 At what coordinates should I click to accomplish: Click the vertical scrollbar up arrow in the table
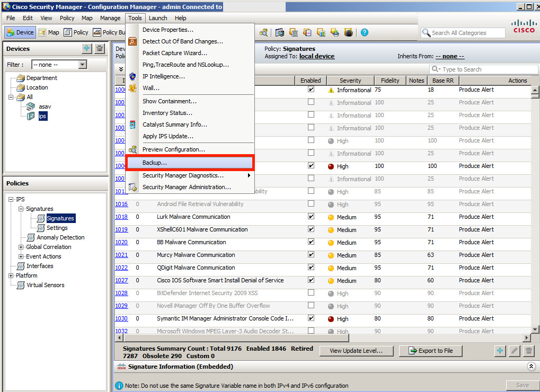pos(535,90)
